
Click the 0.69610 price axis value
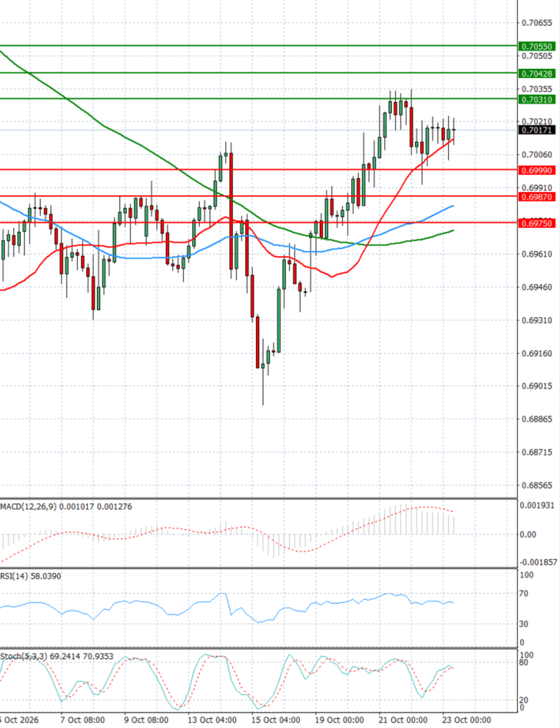click(x=536, y=254)
